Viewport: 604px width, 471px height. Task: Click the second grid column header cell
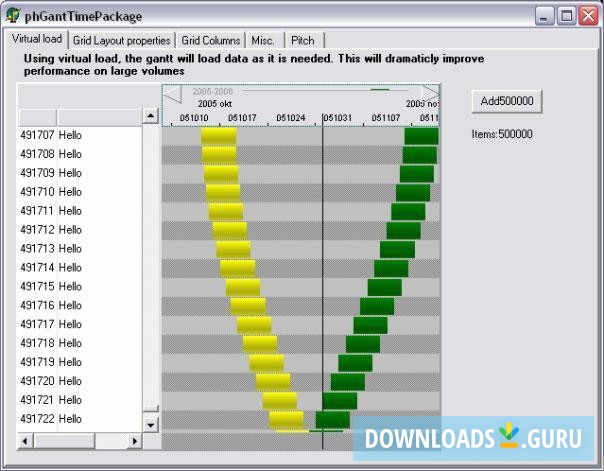(99, 117)
